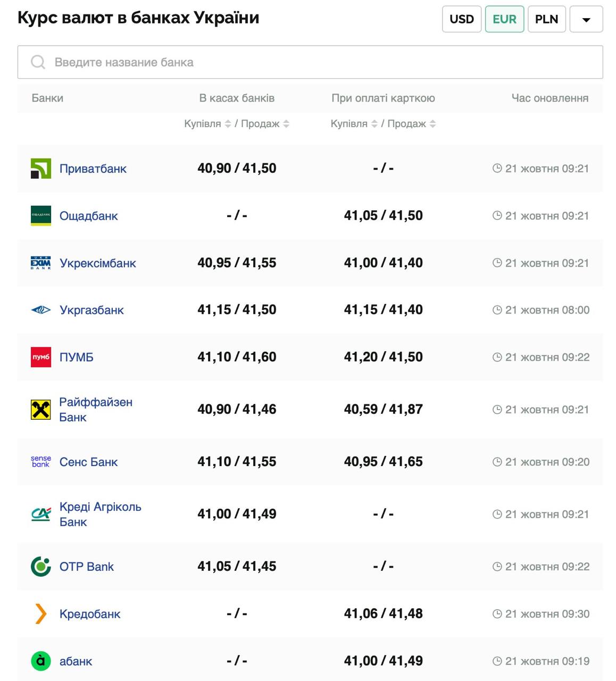This screenshot has width=616, height=681.
Task: Click Ощадбанк card rate 41,05 / 41,50
Action: click(x=383, y=215)
